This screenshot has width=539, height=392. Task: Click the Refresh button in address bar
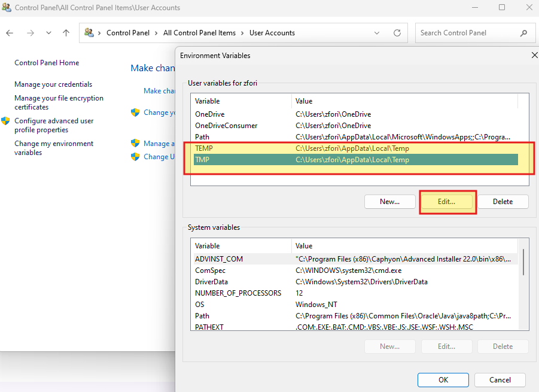397,33
